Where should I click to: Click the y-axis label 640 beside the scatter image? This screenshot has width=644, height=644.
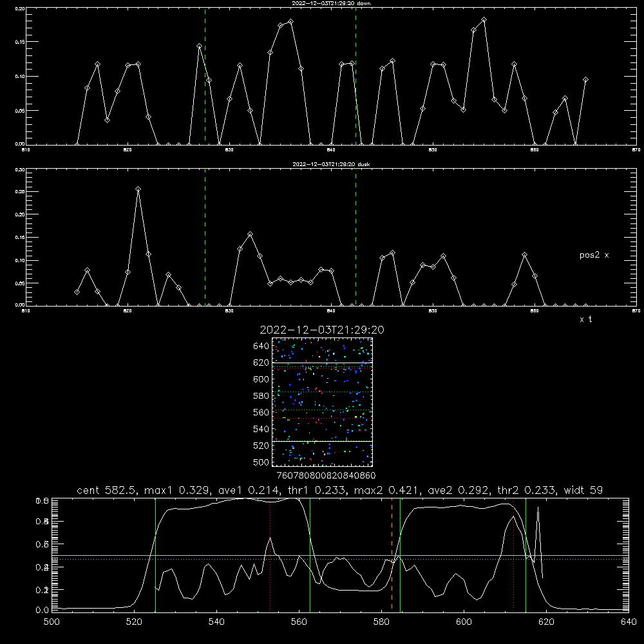coord(261,346)
